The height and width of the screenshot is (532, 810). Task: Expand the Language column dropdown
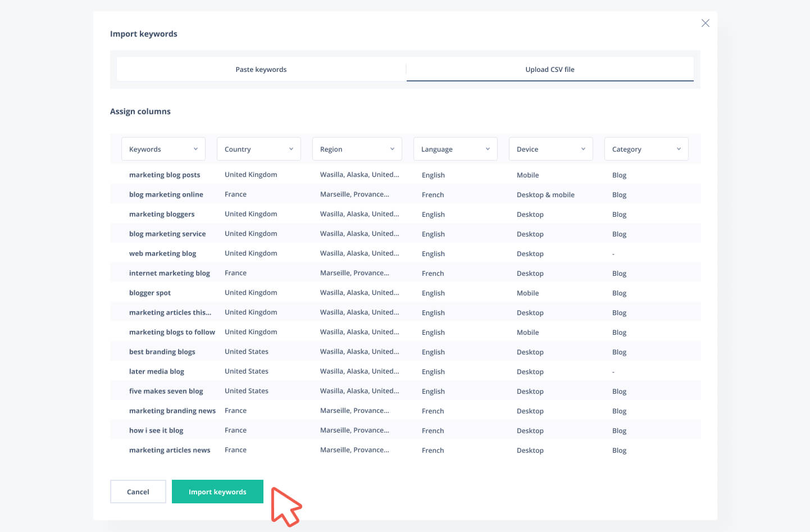tap(455, 149)
